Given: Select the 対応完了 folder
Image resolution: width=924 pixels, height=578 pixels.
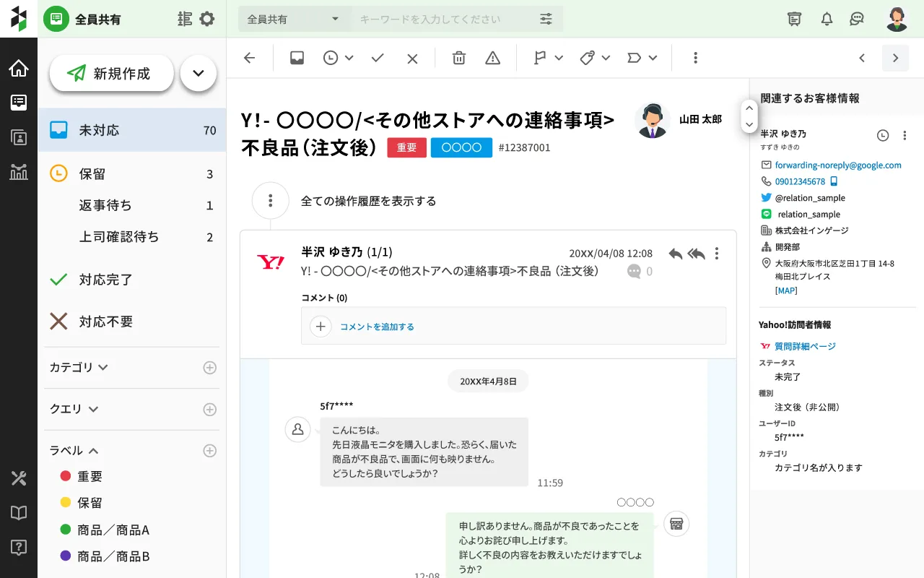Looking at the screenshot, I should [x=132, y=280].
